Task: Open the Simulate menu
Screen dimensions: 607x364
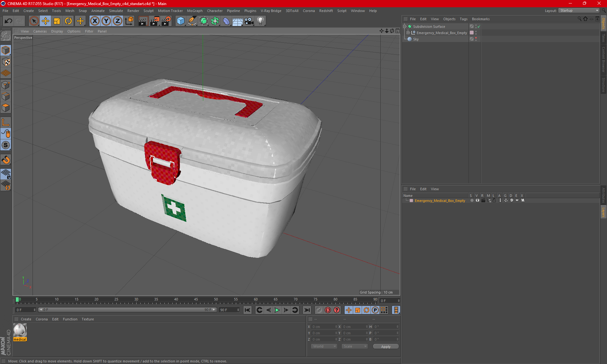Action: (116, 11)
